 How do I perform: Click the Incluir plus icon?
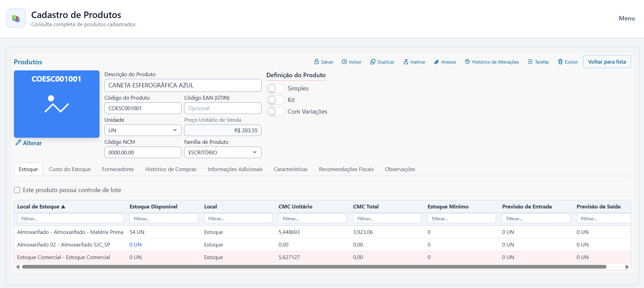point(344,62)
